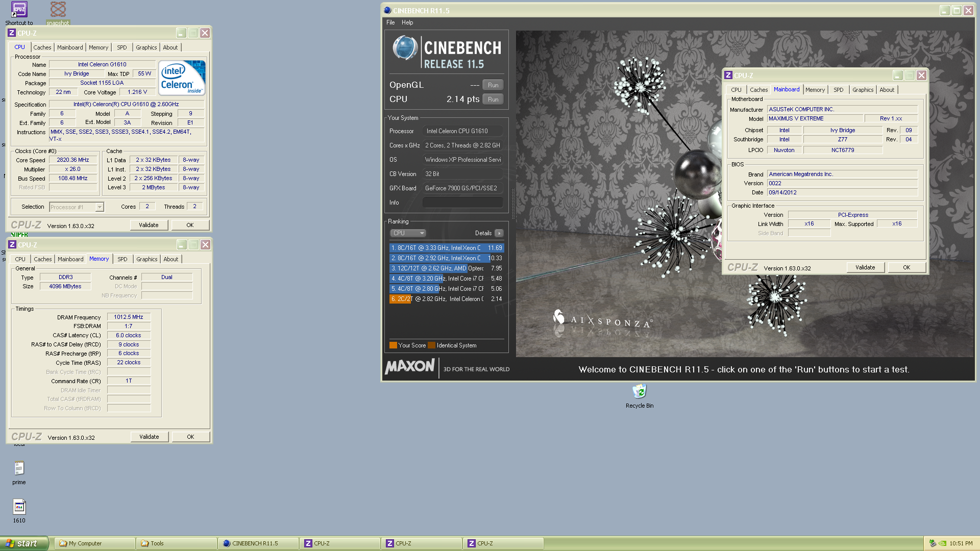Select Graphics tab in top-left CPU-Z window

click(146, 47)
